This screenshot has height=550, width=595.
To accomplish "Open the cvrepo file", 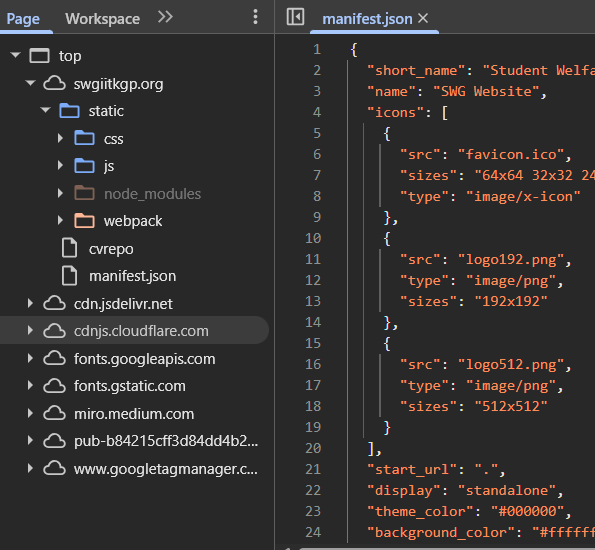I will tap(111, 249).
